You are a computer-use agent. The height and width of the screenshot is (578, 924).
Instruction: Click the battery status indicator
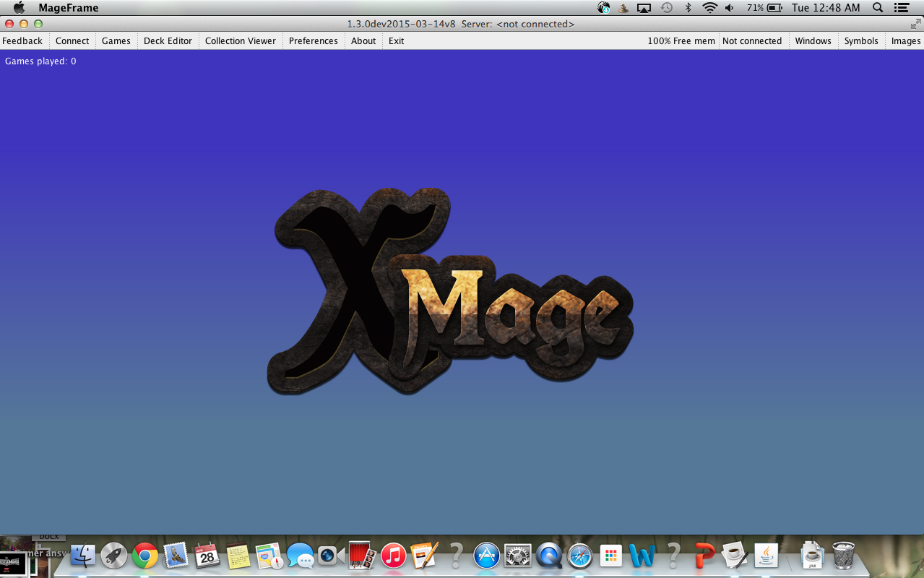pyautogui.click(x=765, y=8)
